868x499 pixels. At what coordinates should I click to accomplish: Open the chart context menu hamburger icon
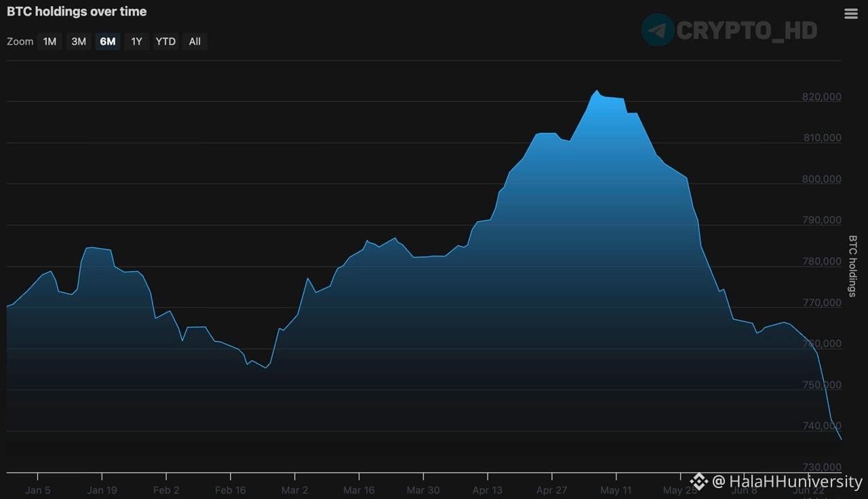[x=851, y=14]
